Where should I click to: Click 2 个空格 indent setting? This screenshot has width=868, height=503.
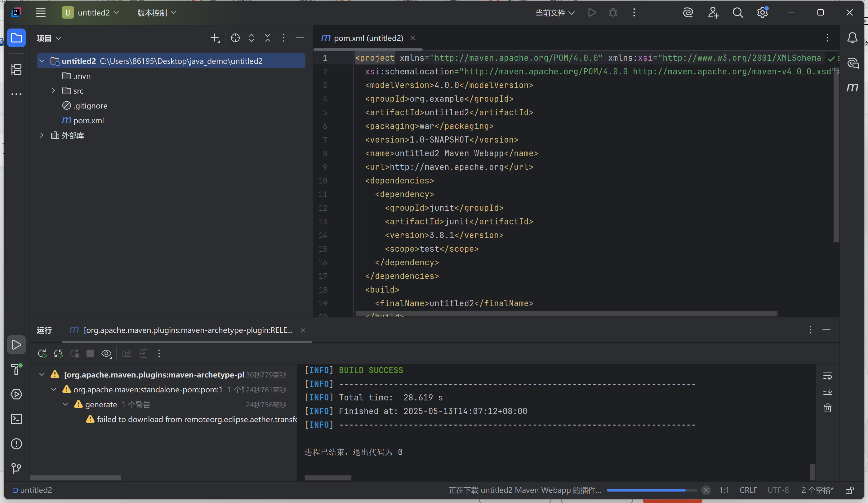pyautogui.click(x=817, y=490)
